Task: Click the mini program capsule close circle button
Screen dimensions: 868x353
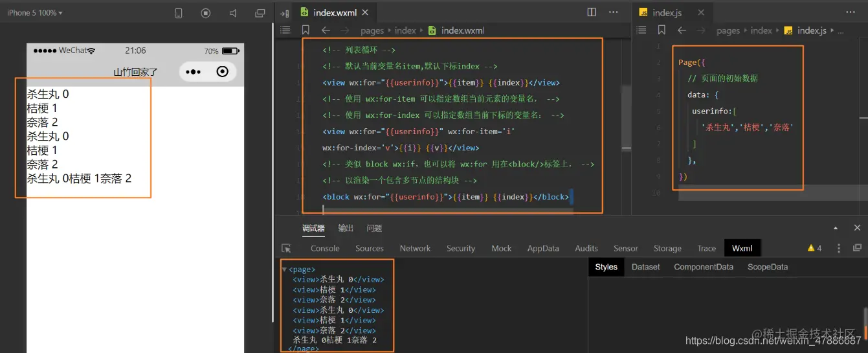Action: 223,72
